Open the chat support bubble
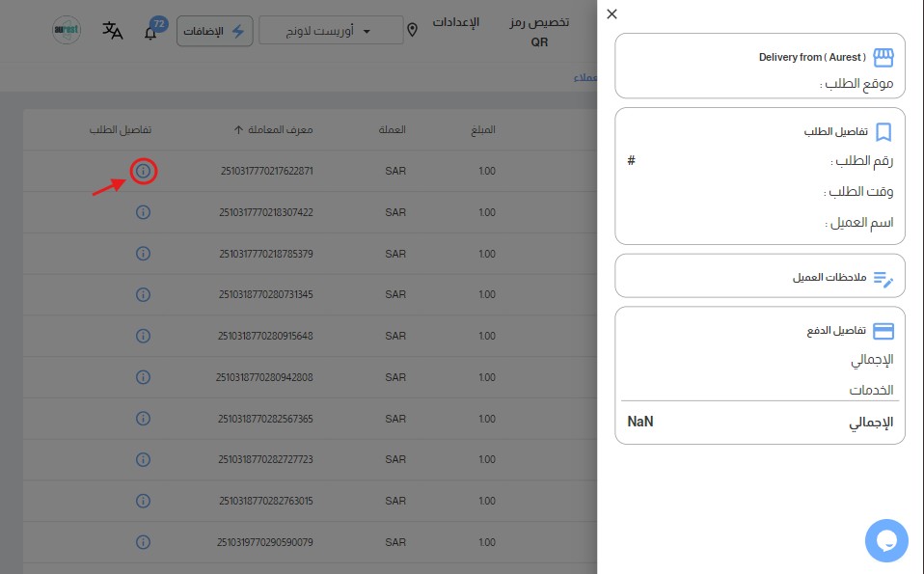 [x=886, y=540]
